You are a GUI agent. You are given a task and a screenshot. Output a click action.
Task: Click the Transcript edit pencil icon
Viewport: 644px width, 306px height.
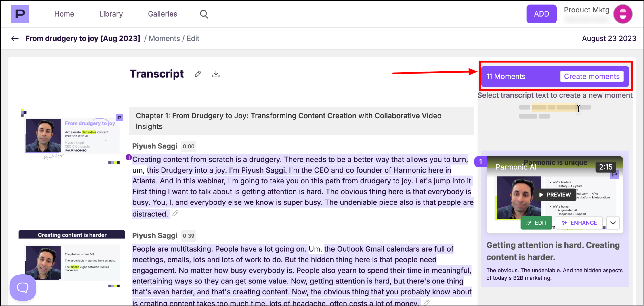[x=198, y=74]
